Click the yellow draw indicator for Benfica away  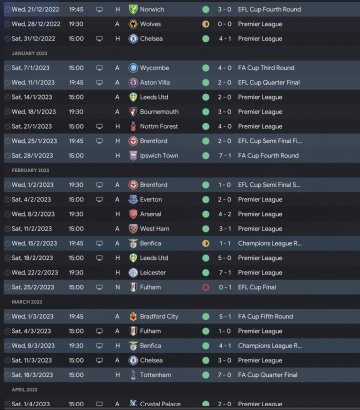pos(206,243)
